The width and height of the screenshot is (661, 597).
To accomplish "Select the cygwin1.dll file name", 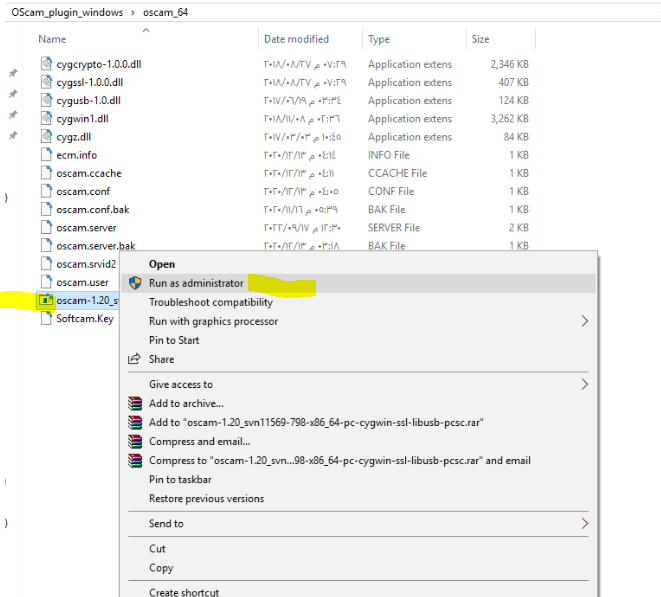I will pyautogui.click(x=82, y=119).
